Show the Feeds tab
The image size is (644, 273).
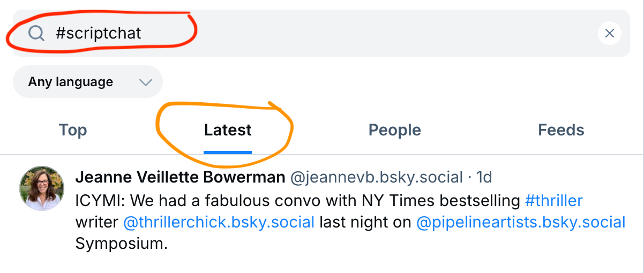[x=561, y=130]
